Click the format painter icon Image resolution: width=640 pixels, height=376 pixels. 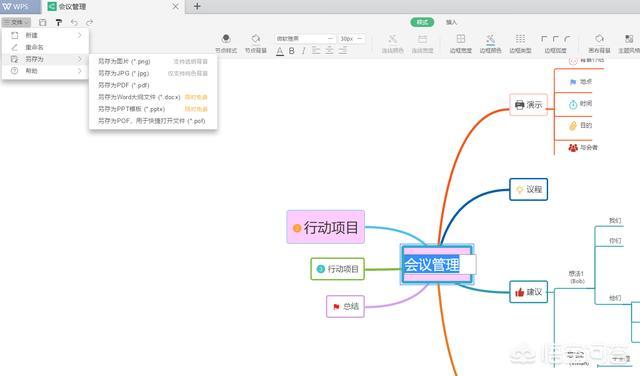59,22
